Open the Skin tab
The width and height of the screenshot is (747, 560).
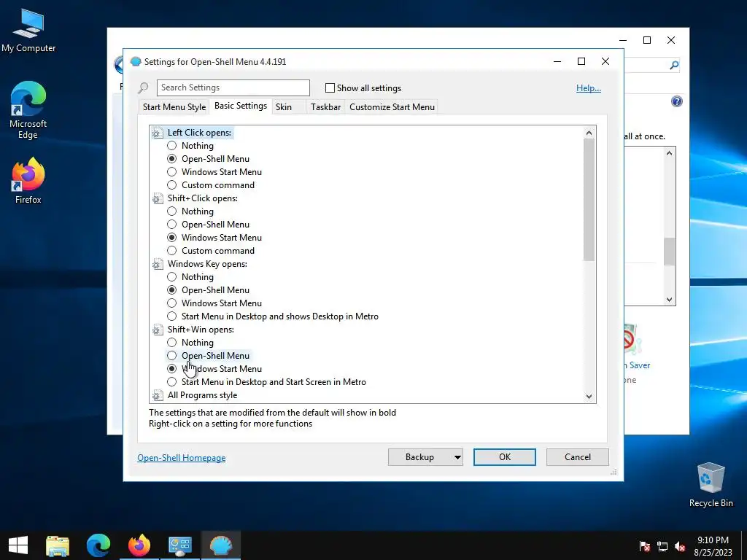click(284, 107)
